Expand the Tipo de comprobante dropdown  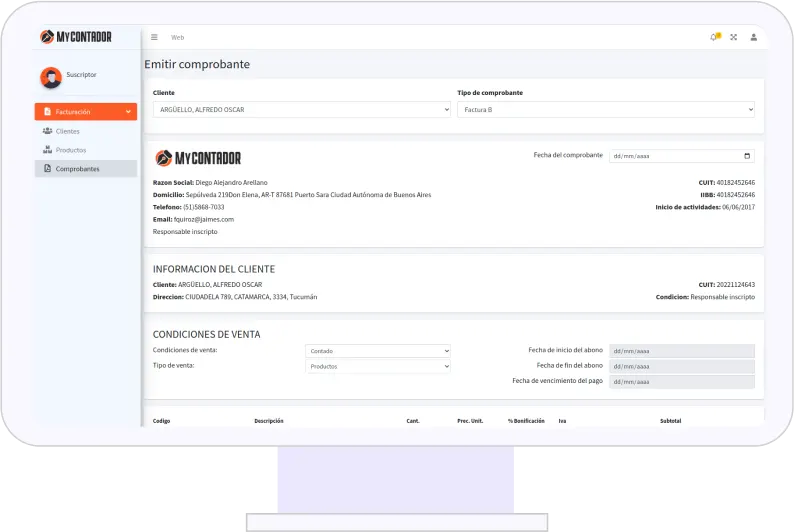point(605,110)
